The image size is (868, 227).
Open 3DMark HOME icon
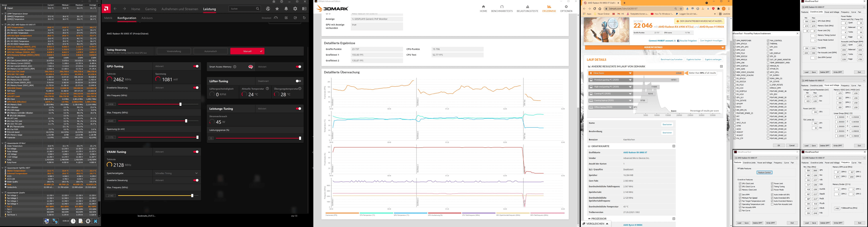pos(484,6)
